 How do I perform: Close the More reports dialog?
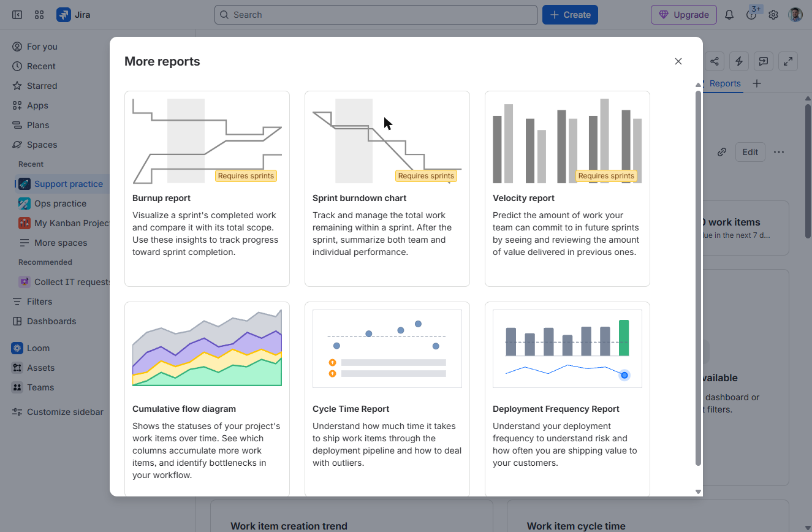pos(678,61)
